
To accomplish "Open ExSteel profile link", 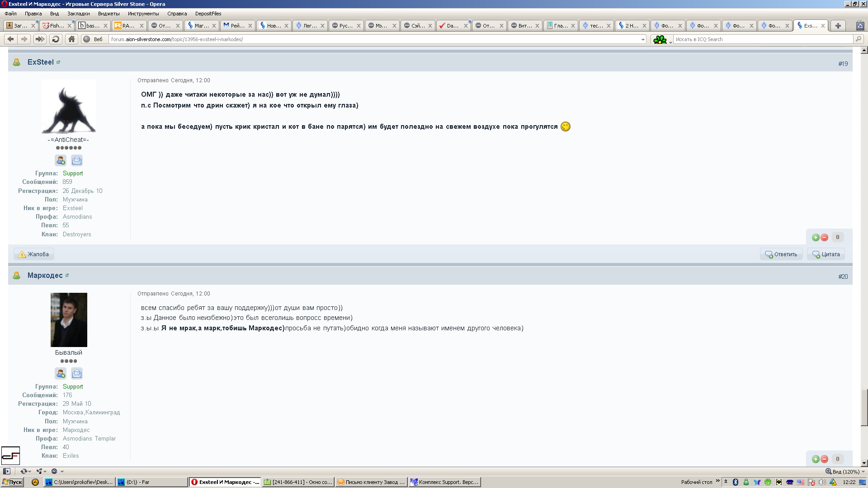I will [40, 62].
